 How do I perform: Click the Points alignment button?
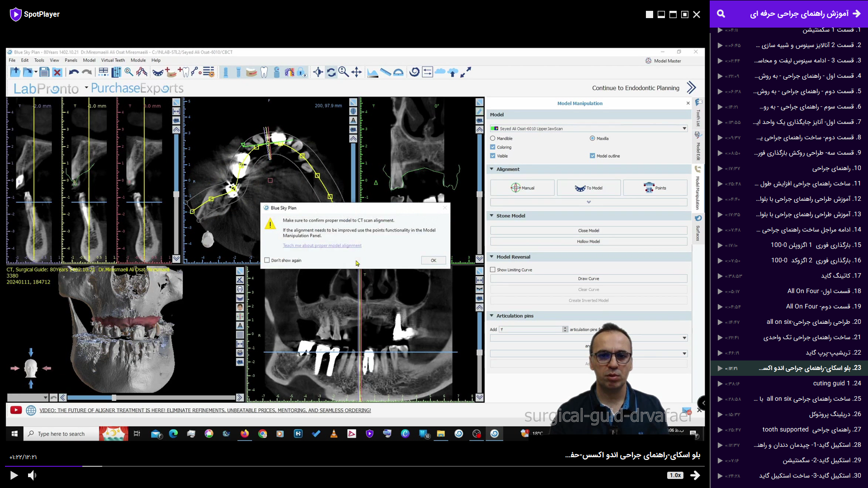pyautogui.click(x=655, y=188)
